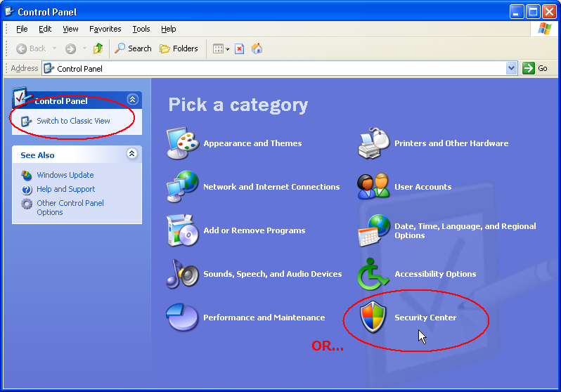Open the Forward history dropdown arrow

tap(84, 48)
